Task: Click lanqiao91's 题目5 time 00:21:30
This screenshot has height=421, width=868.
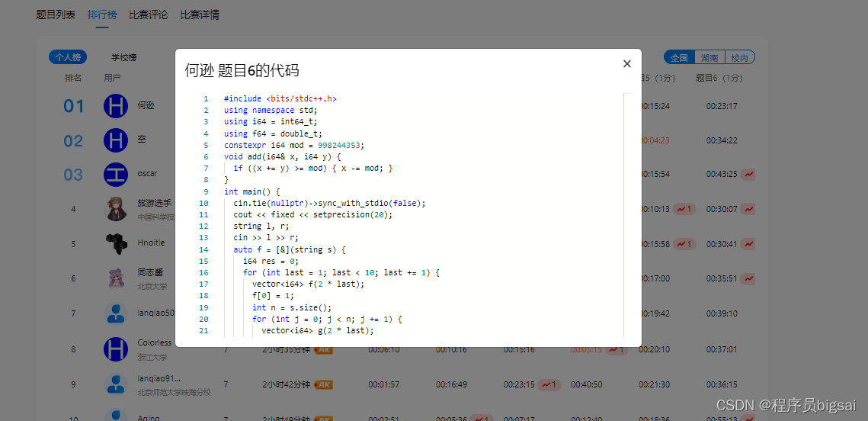Action: 655,384
